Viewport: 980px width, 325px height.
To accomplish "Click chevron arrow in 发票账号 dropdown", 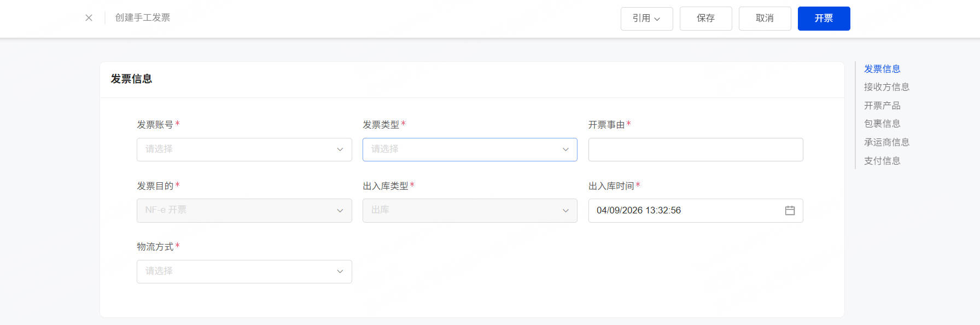I will (x=340, y=149).
